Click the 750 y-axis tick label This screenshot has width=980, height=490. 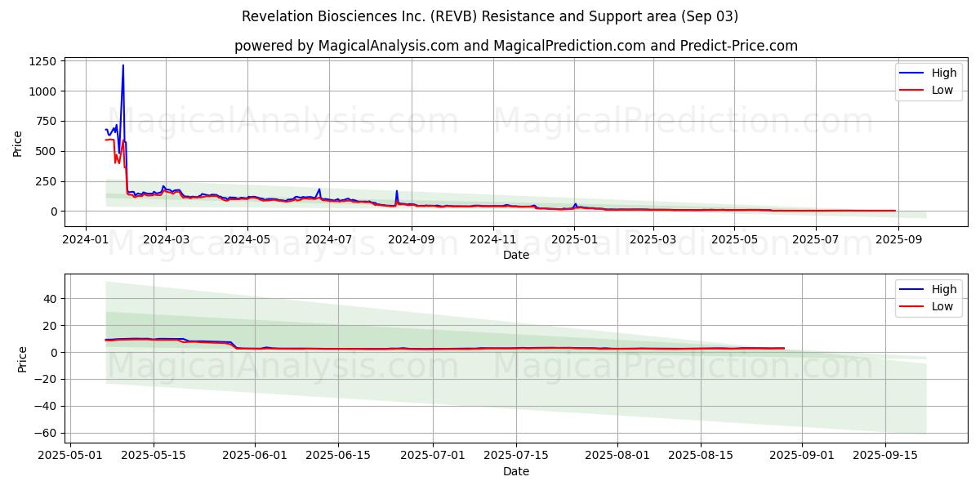click(45, 121)
